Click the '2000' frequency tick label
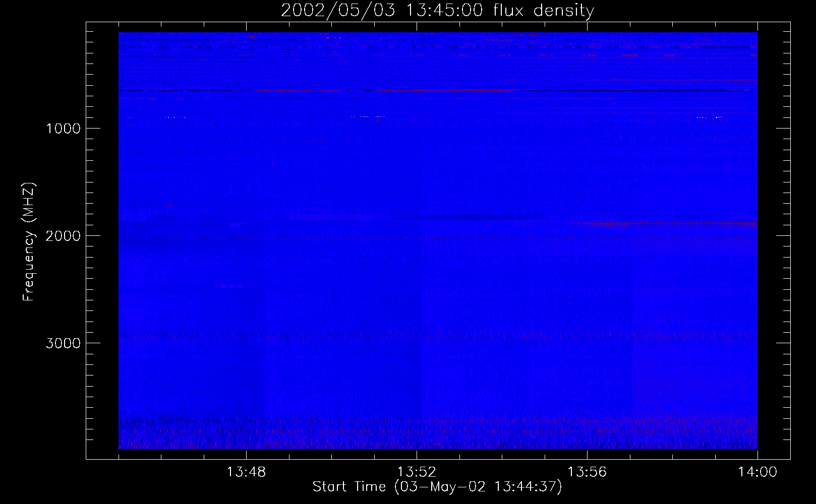 pos(63,236)
